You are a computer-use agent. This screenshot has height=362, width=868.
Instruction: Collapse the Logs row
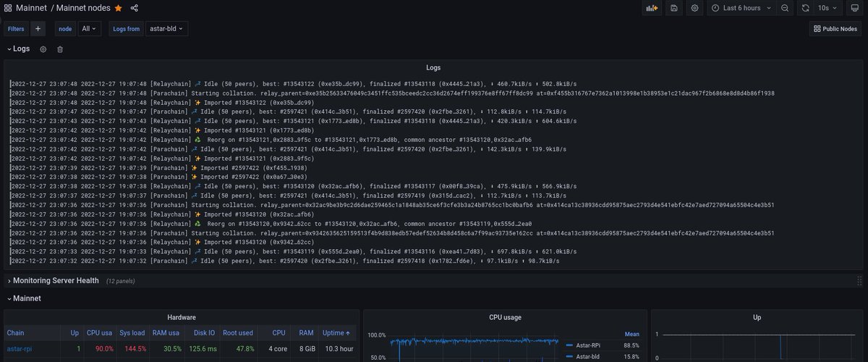pos(18,49)
